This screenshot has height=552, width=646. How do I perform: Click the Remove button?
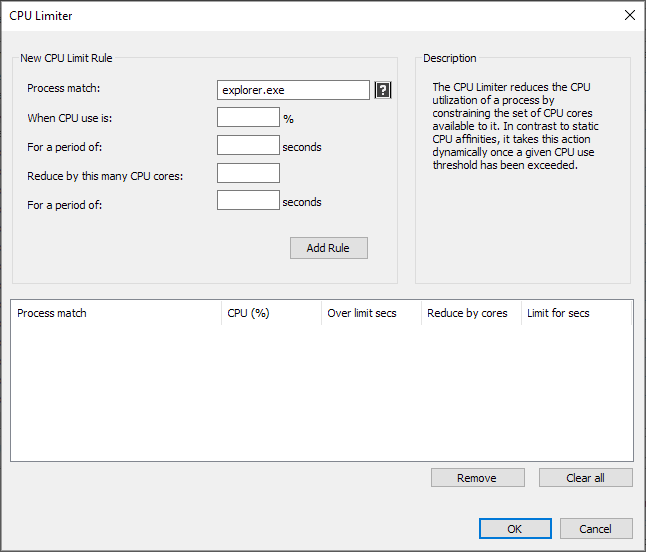click(478, 478)
